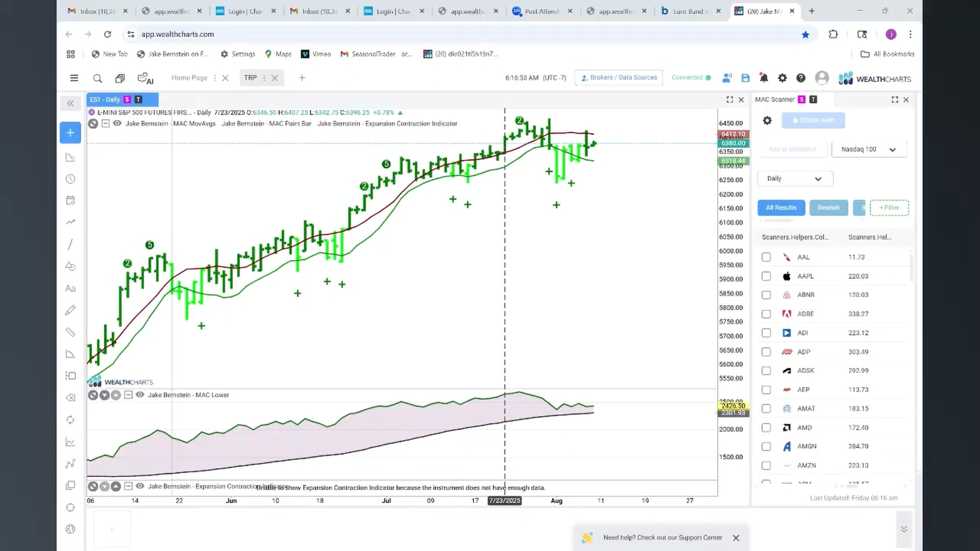
Task: Select the ruler measure tool
Action: pos(70,332)
